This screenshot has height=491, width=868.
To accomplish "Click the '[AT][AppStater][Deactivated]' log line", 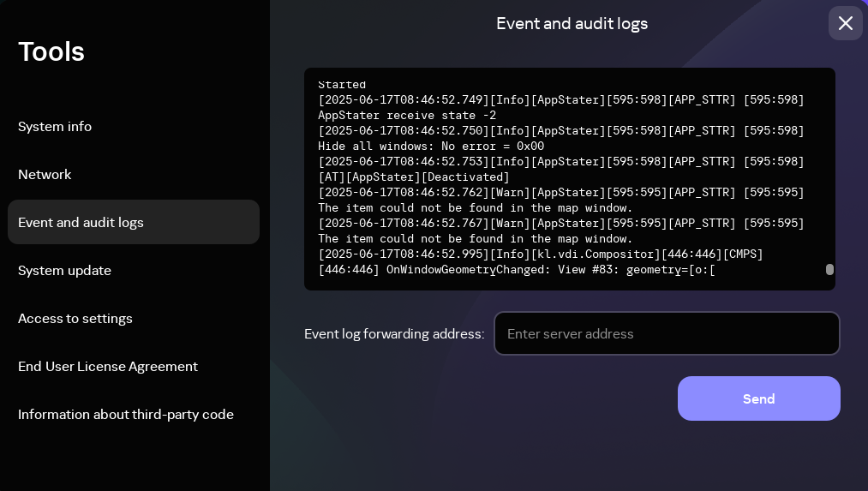I will (414, 177).
